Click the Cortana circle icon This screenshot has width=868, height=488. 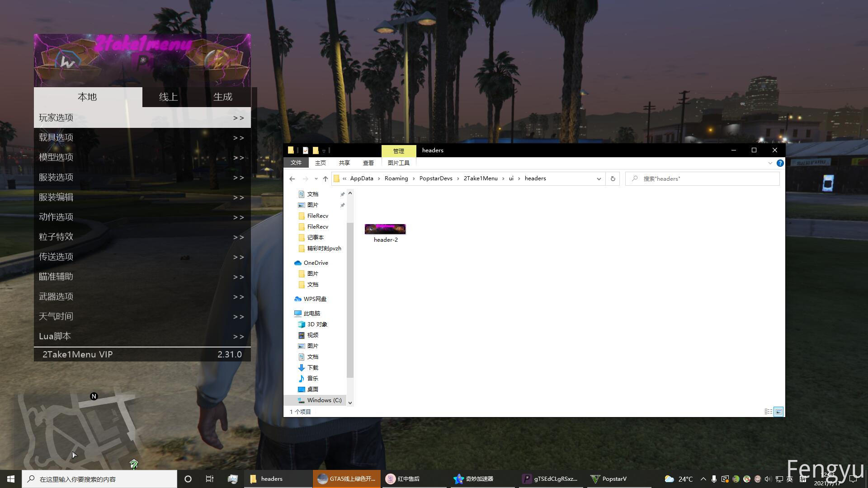pyautogui.click(x=188, y=479)
